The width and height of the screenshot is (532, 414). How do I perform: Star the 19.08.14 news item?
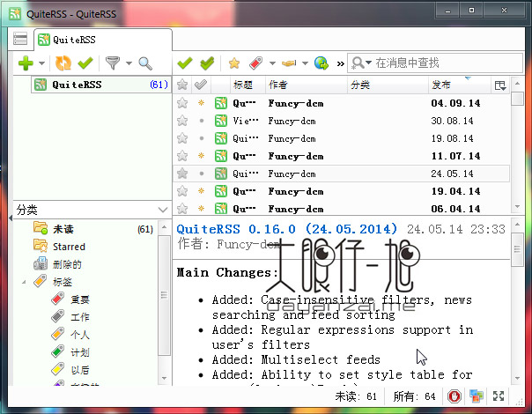[182, 138]
